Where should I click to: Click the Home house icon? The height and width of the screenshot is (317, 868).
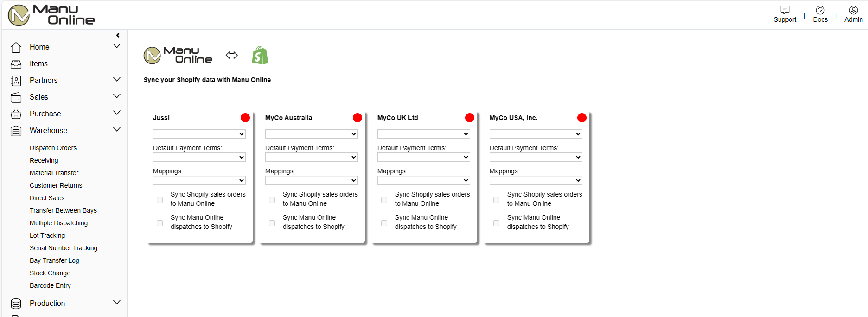[x=16, y=47]
